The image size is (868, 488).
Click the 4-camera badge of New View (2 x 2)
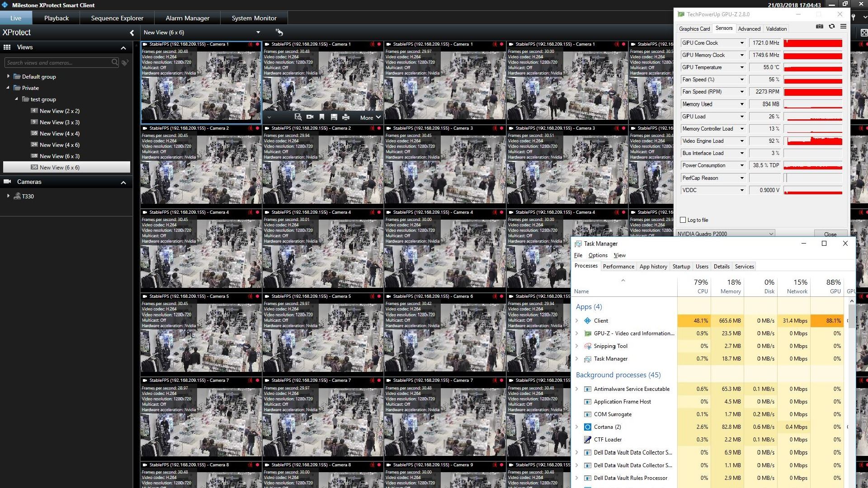click(x=34, y=111)
